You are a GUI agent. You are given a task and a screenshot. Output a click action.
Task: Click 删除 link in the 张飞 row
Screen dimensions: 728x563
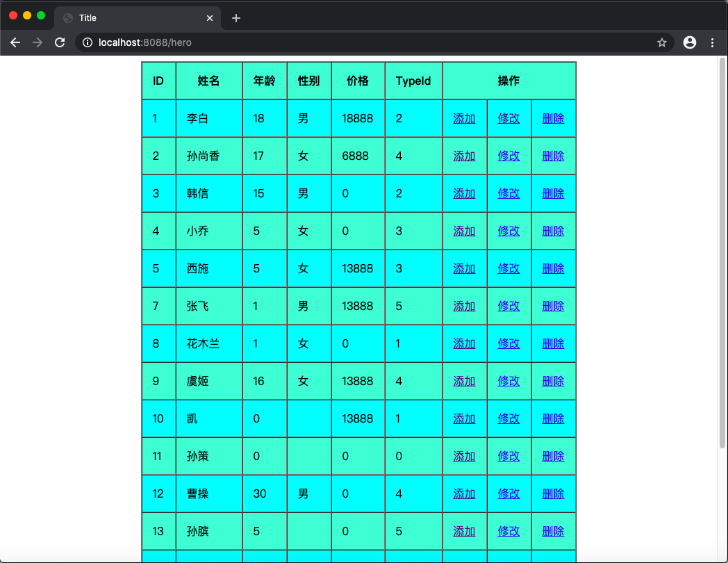[x=553, y=306]
